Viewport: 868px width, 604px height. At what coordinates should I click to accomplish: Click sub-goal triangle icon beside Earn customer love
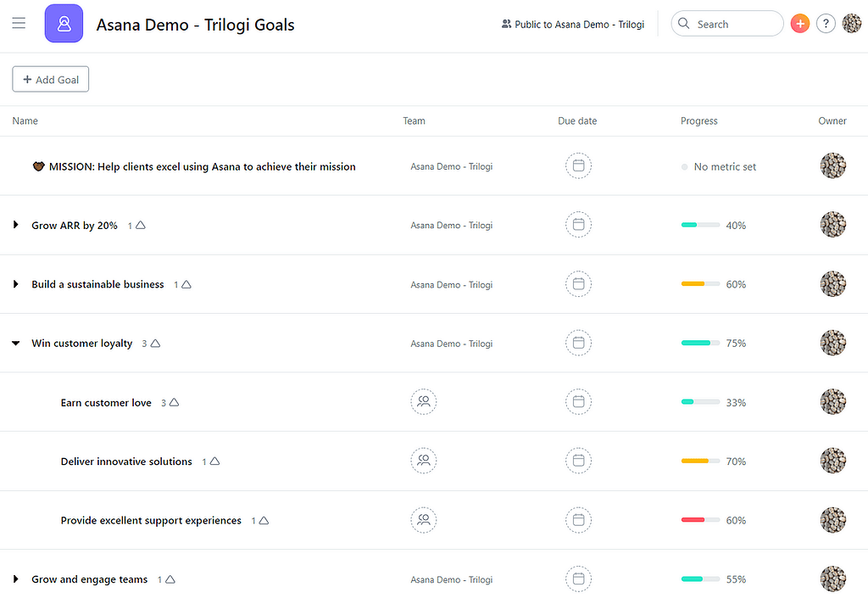(x=174, y=402)
